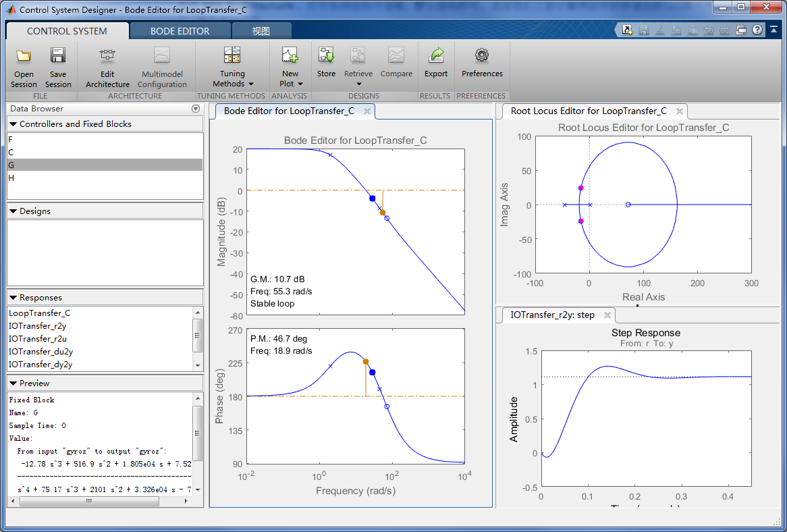Image resolution: width=787 pixels, height=532 pixels.
Task: Close the IOTransfer_r2y step tab
Action: coord(607,315)
